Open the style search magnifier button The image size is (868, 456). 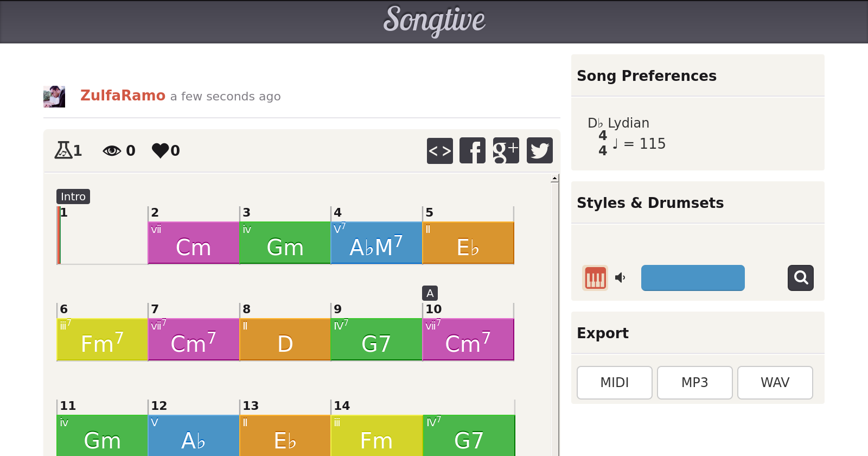pos(800,278)
